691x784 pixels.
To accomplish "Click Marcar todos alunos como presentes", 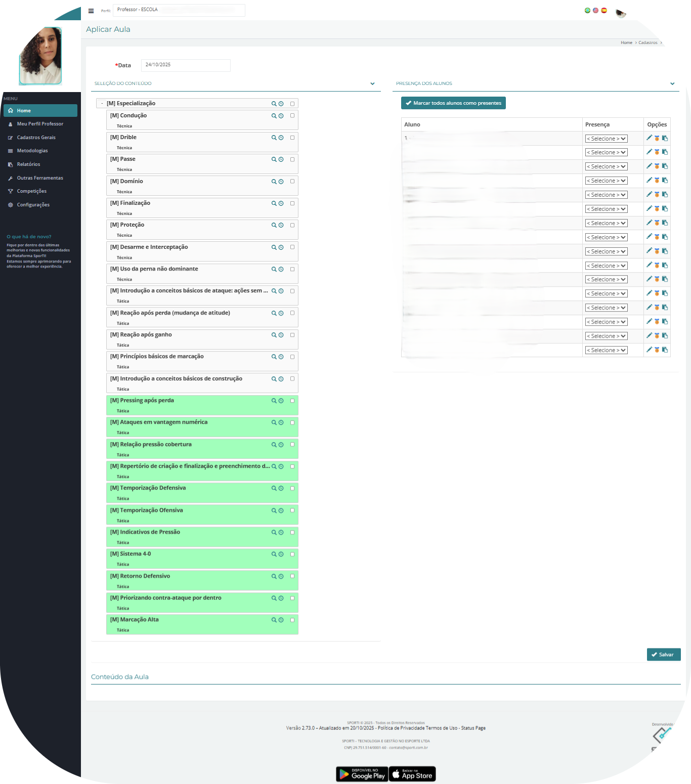I will tap(453, 103).
